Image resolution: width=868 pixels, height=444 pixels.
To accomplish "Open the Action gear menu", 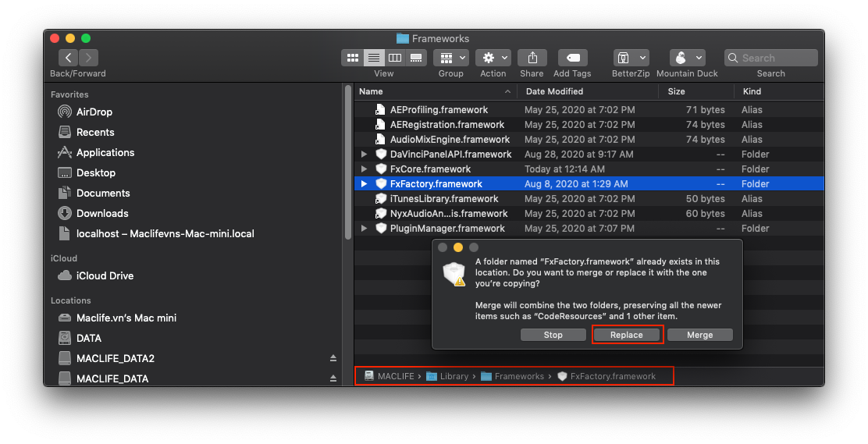I will [x=493, y=58].
